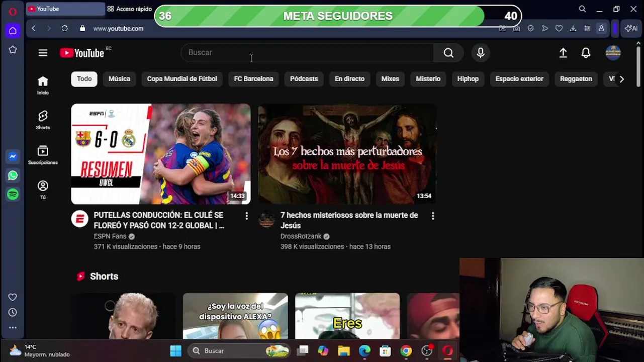
Task: Open Shorts in the YouTube sidebar
Action: pyautogui.click(x=43, y=120)
